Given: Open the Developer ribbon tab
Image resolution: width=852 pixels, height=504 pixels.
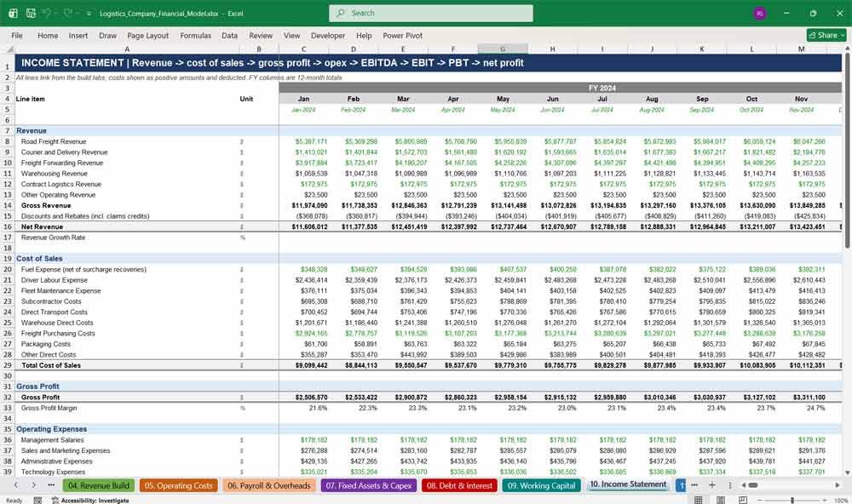Looking at the screenshot, I should pos(328,35).
